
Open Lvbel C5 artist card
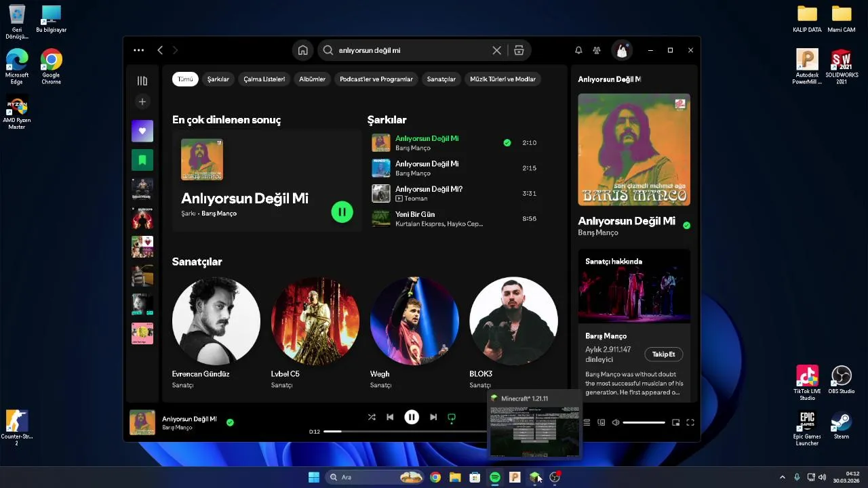pyautogui.click(x=315, y=333)
